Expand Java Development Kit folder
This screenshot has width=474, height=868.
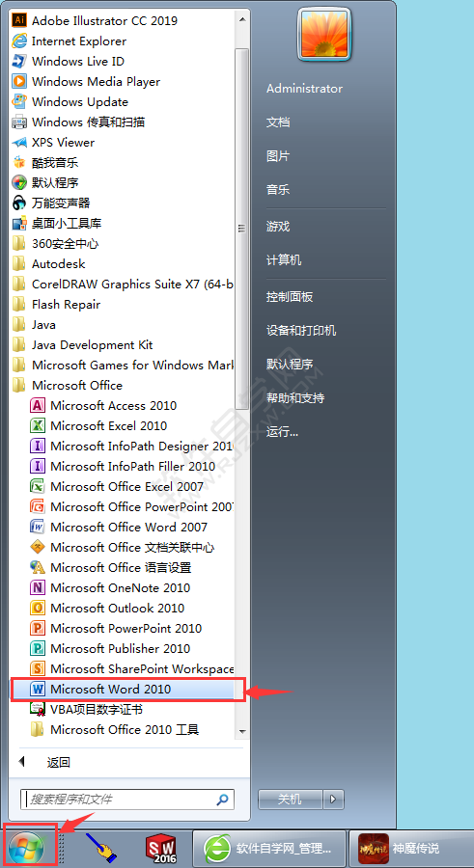click(x=83, y=345)
